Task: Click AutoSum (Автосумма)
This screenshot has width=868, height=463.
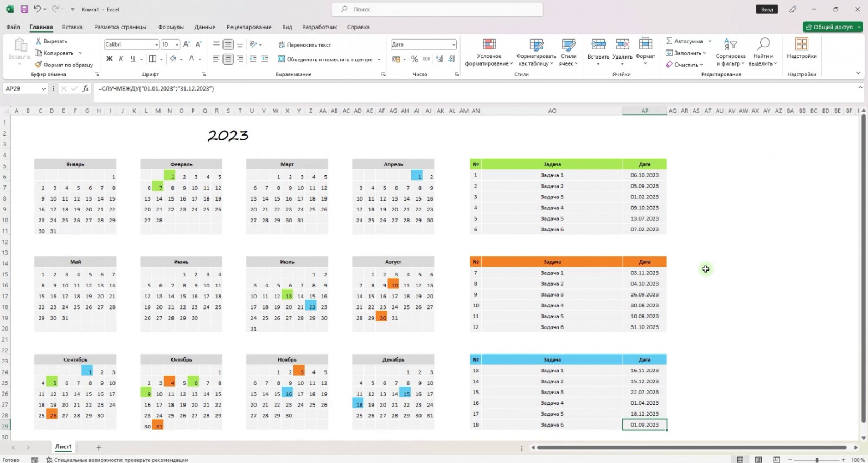Action: (685, 41)
